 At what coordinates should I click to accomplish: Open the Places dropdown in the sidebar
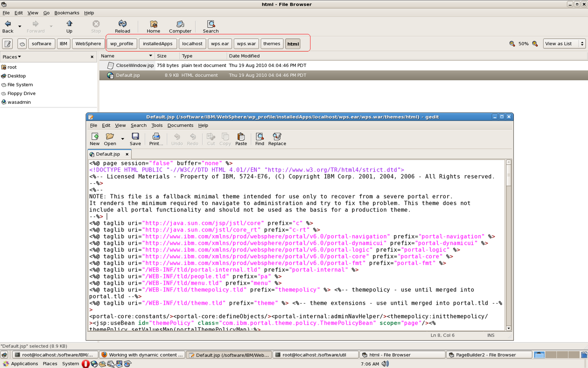[x=11, y=57]
